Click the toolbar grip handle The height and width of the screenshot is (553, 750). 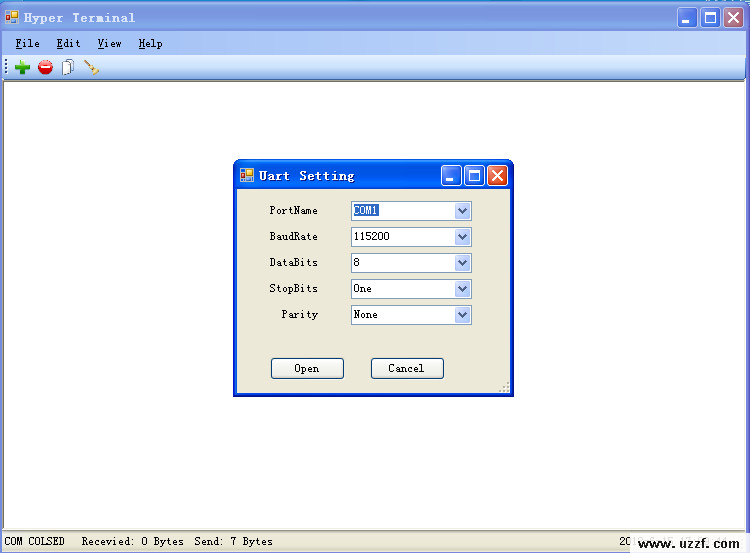[x=6, y=67]
